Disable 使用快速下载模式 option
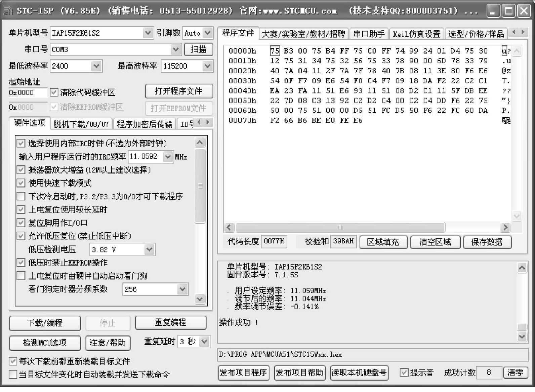Screen dimensions: 535x392 click(21, 183)
